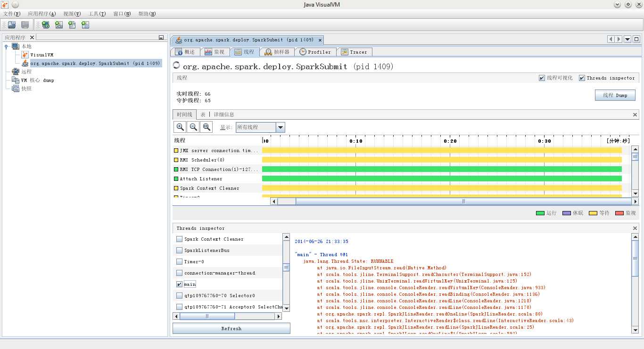Maximize the editor window area

[x=636, y=39]
